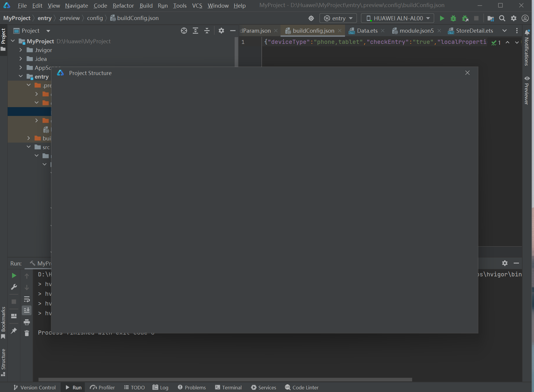Open the Problems tool window
The image size is (534, 392).
click(x=192, y=387)
